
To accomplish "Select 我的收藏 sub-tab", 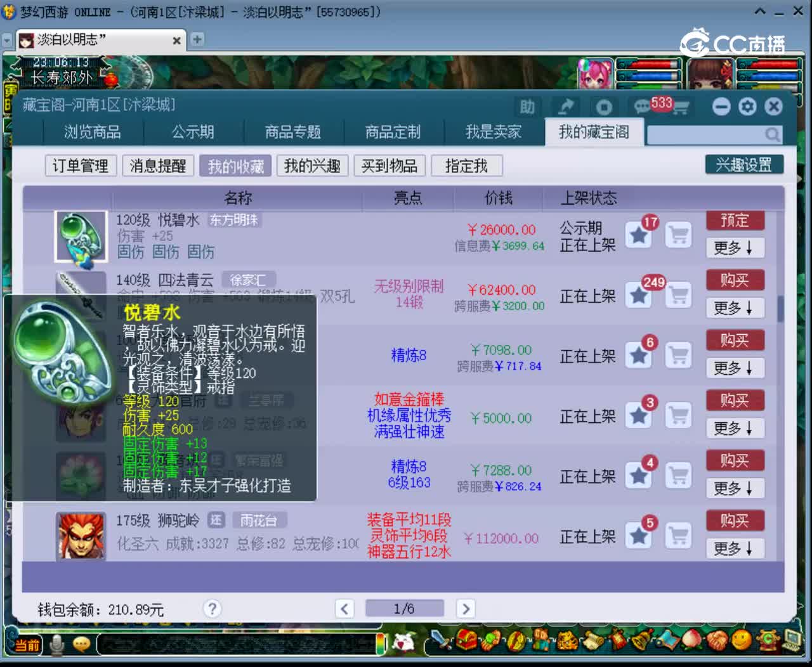I will point(235,166).
